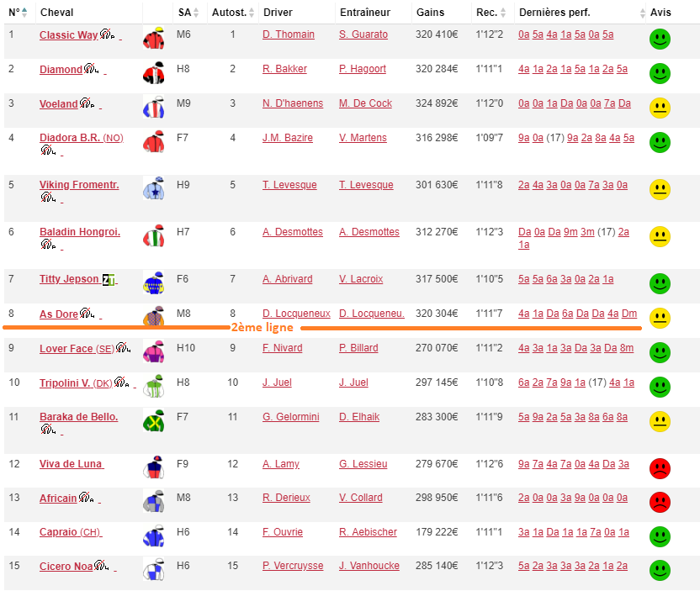Open trainer P. Billard's profile link
This screenshot has width=700, height=591.
[x=358, y=348]
